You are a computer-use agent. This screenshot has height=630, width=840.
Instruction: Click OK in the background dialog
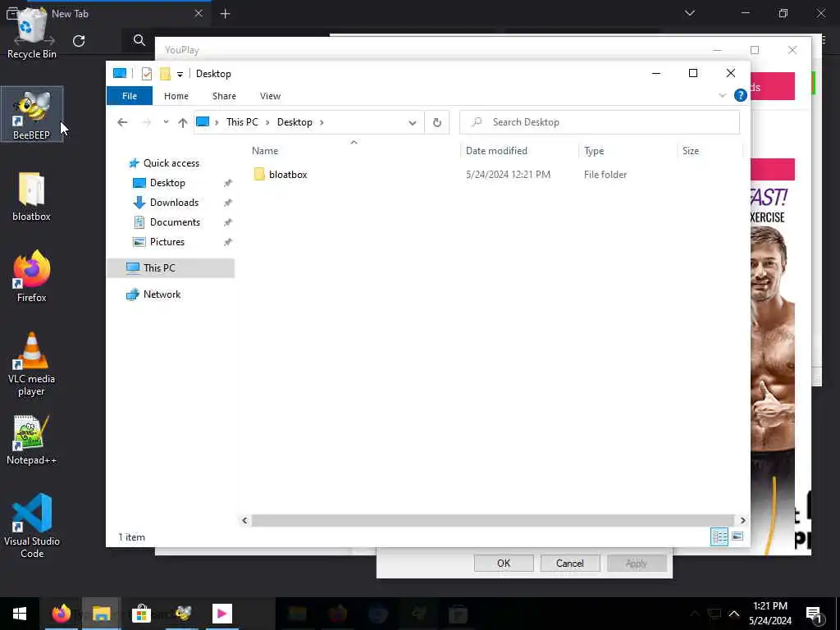pyautogui.click(x=504, y=563)
